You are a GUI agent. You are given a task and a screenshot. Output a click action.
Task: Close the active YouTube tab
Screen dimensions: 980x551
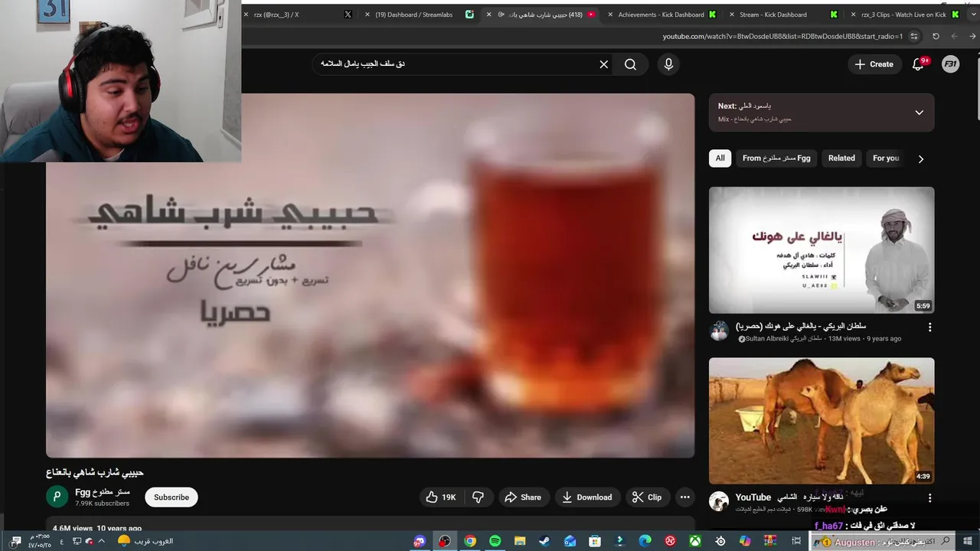489,15
